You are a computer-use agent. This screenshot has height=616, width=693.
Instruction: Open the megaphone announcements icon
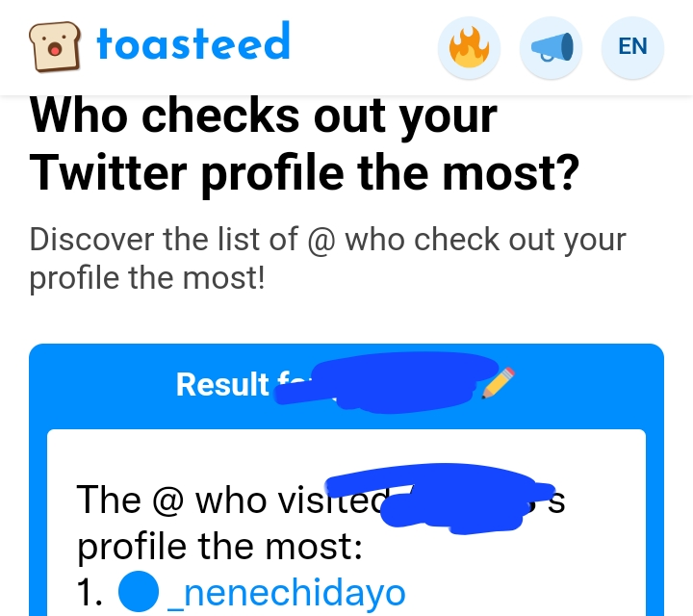coord(551,48)
